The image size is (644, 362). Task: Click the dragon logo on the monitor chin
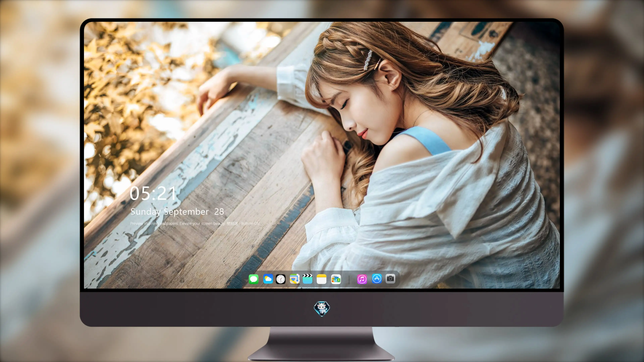(322, 309)
